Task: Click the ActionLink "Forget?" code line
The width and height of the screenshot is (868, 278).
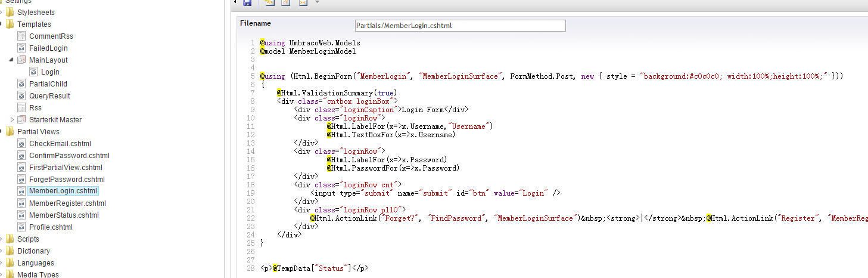Action: [x=589, y=218]
